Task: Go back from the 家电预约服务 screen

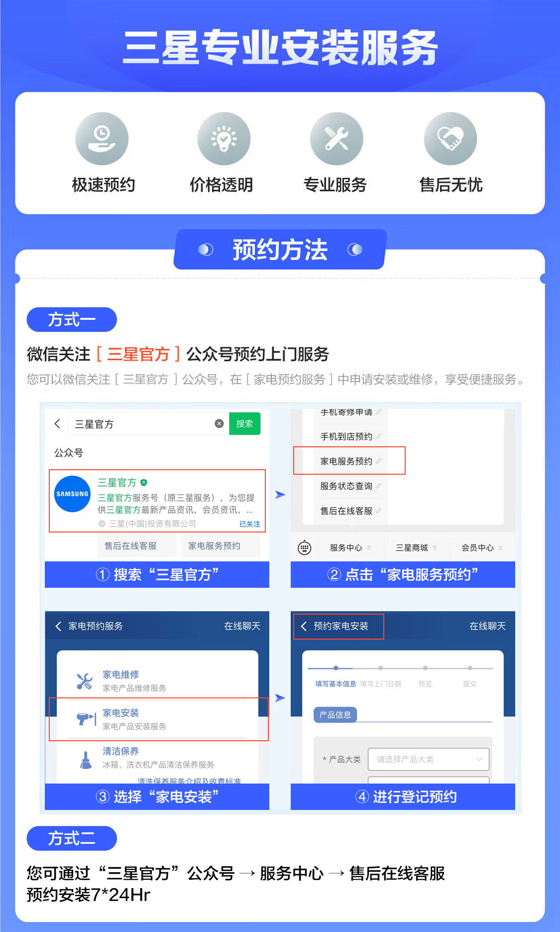Action: [58, 626]
